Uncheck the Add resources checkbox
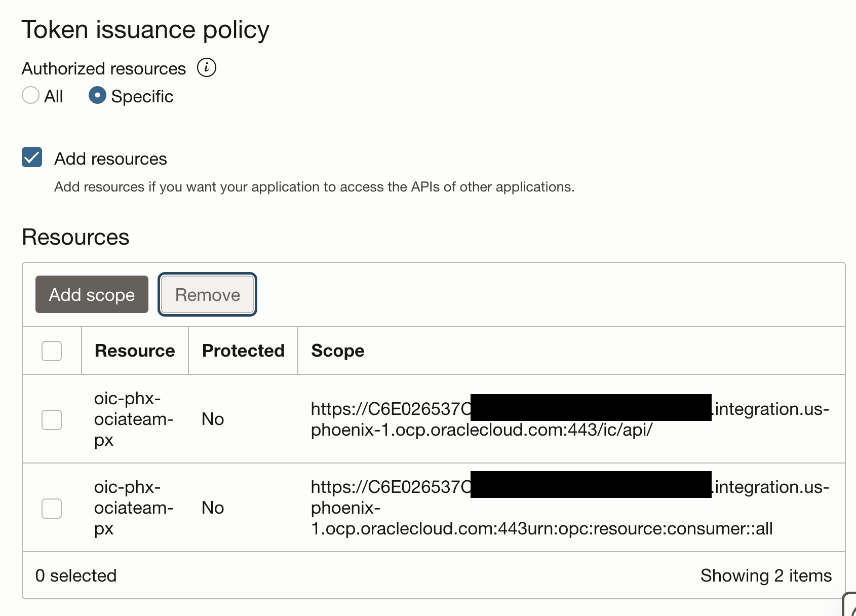Screen dimensions: 856x616 32,158
